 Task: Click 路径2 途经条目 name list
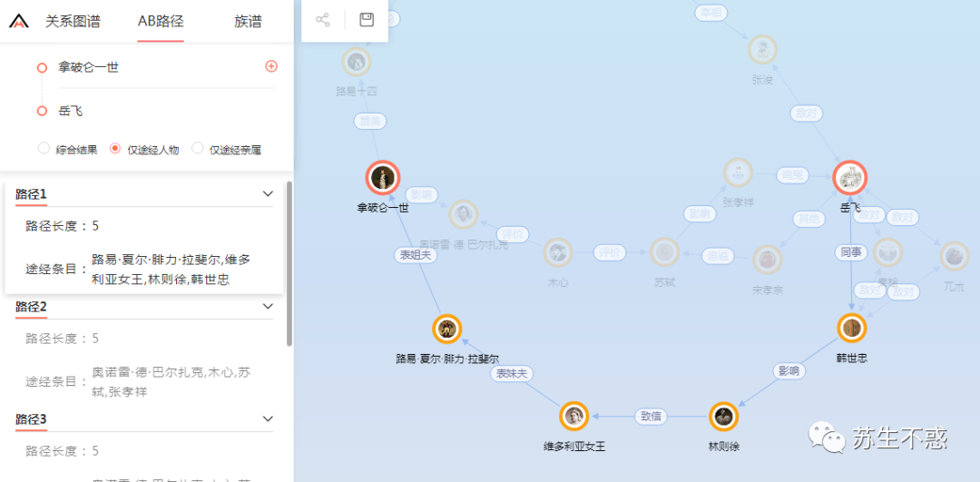[171, 382]
